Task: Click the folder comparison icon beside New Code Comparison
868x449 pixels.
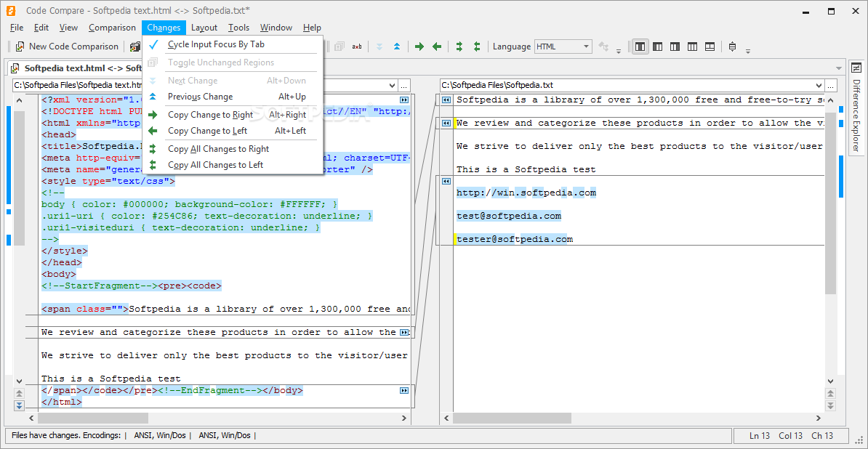Action: pos(135,46)
